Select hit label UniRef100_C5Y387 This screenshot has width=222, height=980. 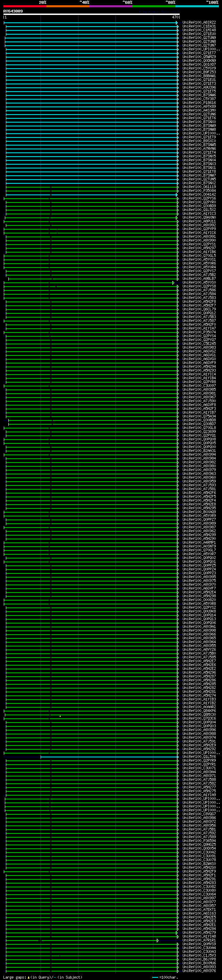click(199, 99)
